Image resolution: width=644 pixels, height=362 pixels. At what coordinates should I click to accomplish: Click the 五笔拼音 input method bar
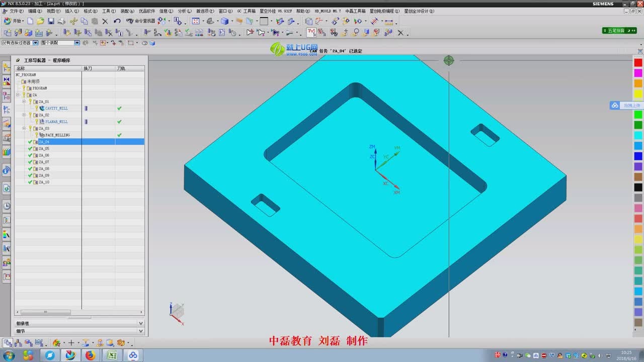[619, 31]
